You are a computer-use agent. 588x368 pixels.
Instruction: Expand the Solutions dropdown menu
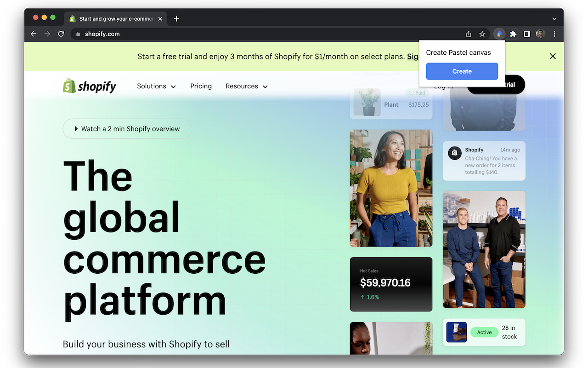(156, 86)
